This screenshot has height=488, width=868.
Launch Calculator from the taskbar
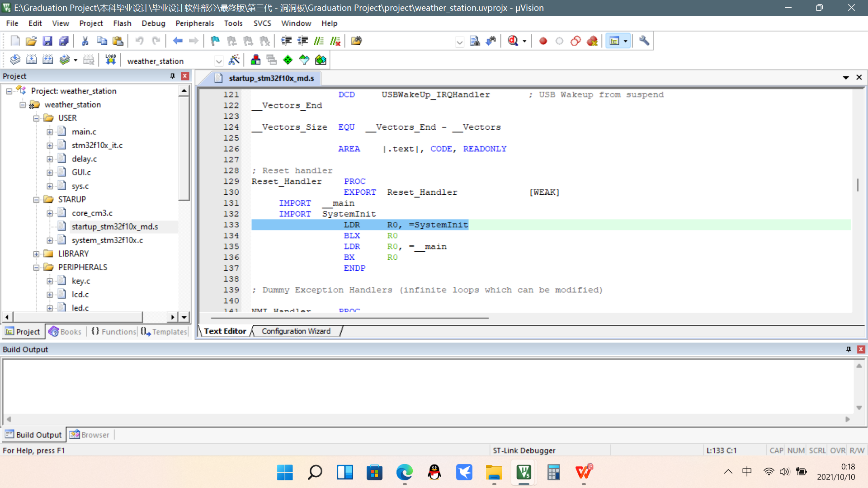click(553, 472)
